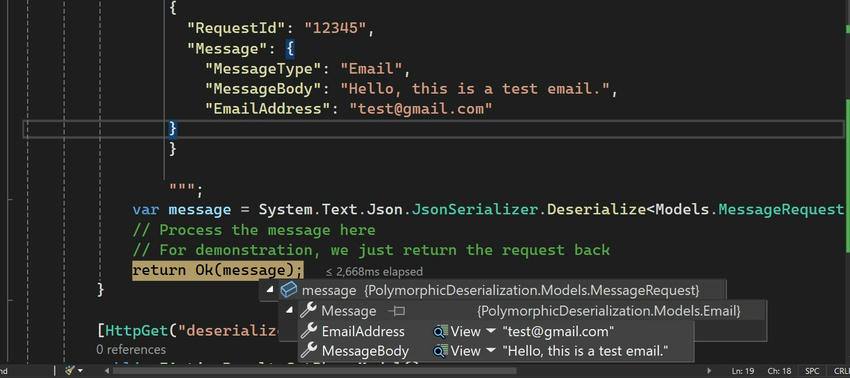Click the JsonSerializer class name in code
850x378 pixels.
coord(475,209)
